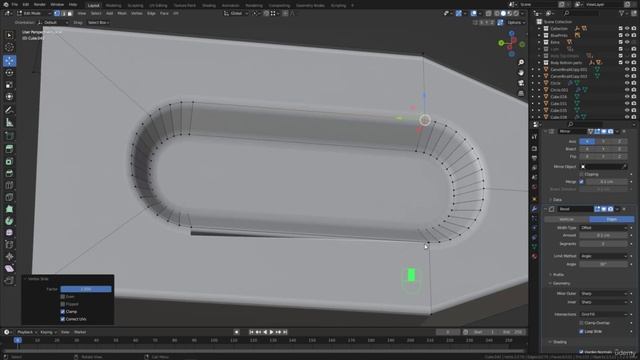Open the Bevel Limit Method dropdown
This screenshot has width=640, height=360.
[603, 256]
